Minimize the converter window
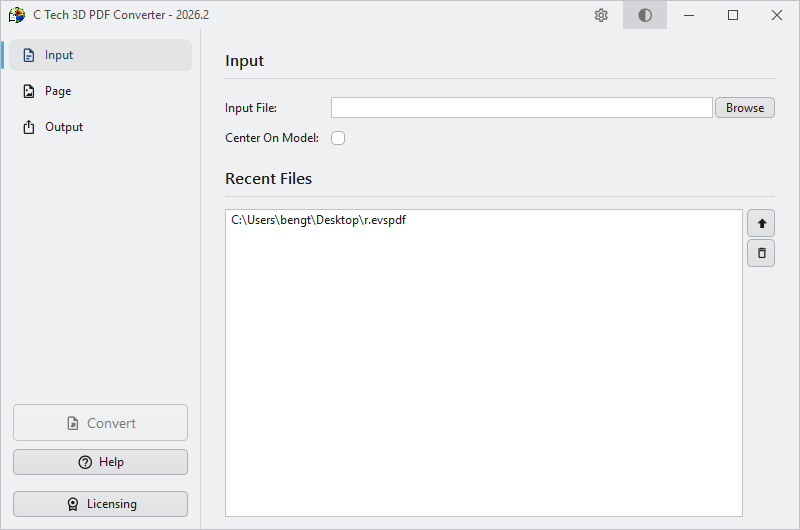 click(x=689, y=15)
